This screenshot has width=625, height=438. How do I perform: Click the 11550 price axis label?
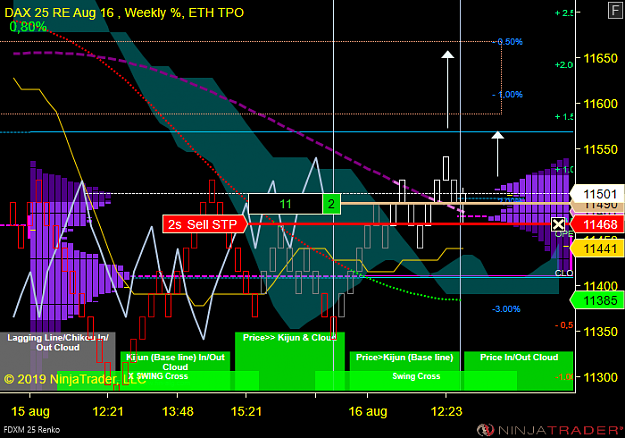click(600, 149)
